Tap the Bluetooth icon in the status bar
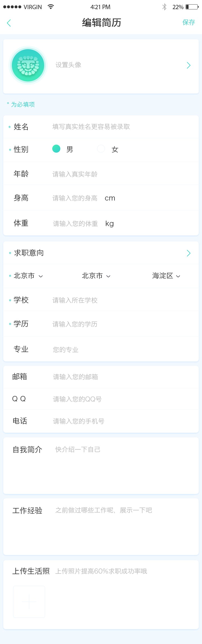202x644 pixels. (x=164, y=7)
